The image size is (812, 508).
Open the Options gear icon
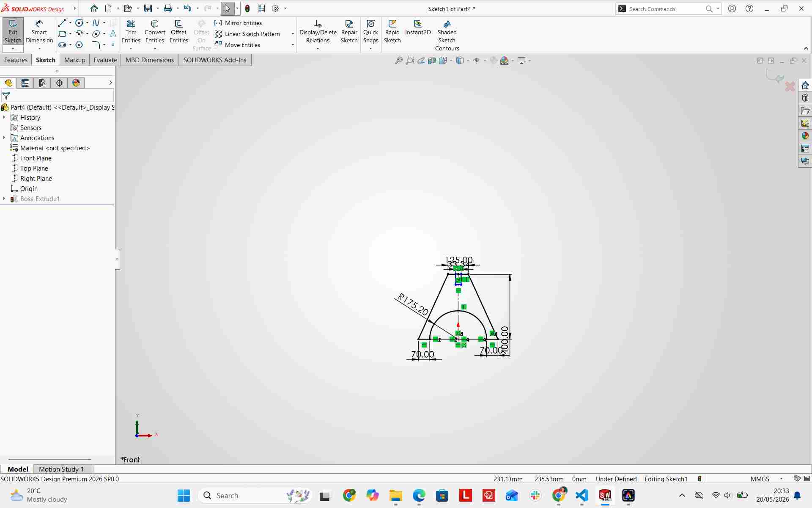[275, 8]
